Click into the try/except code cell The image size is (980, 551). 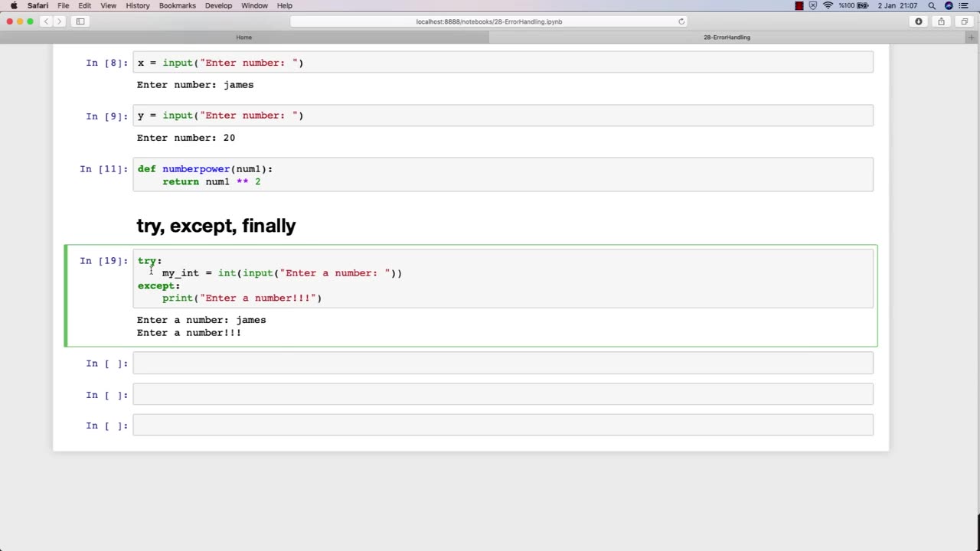tap(503, 279)
